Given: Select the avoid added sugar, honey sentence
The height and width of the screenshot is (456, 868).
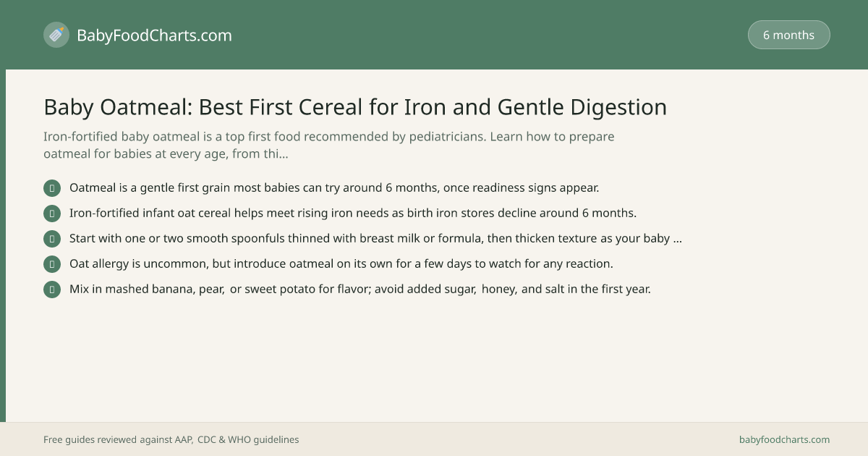Looking at the screenshot, I should click(360, 289).
